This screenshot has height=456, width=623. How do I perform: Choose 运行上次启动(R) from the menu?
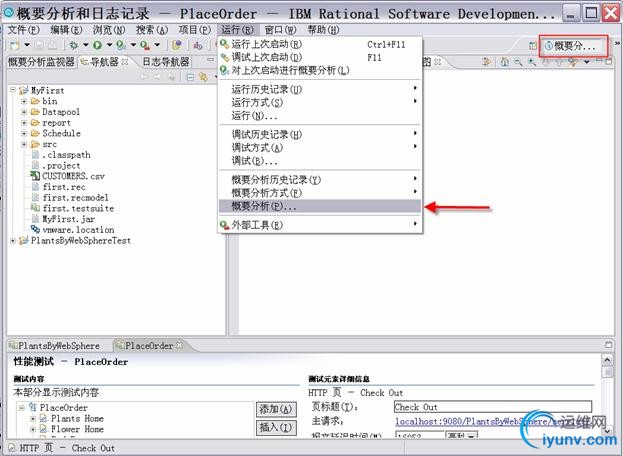[320, 44]
